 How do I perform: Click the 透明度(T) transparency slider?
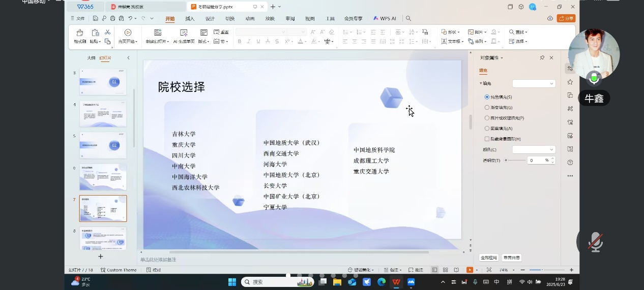(515, 160)
